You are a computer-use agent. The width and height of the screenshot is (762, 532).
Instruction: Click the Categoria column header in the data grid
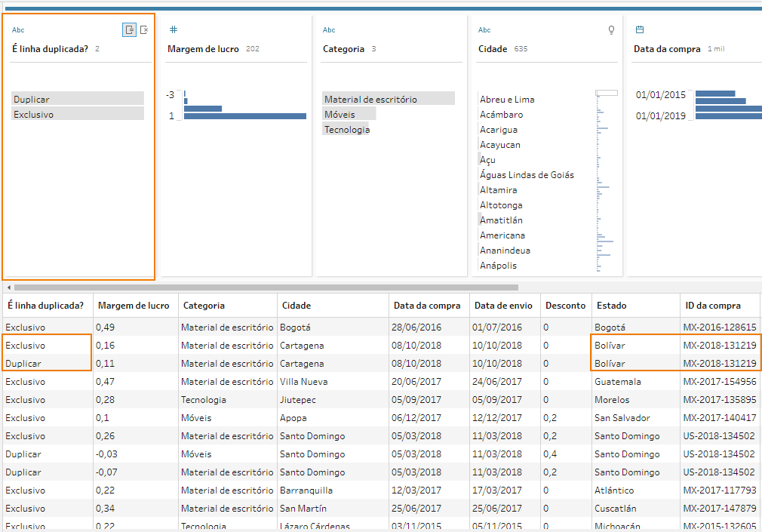click(x=228, y=306)
